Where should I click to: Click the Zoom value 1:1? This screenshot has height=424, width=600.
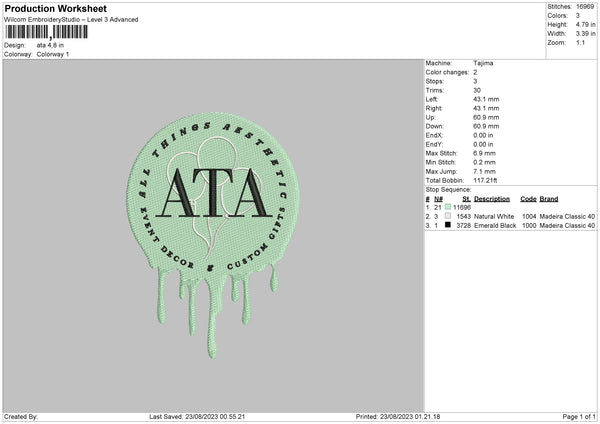[580, 42]
